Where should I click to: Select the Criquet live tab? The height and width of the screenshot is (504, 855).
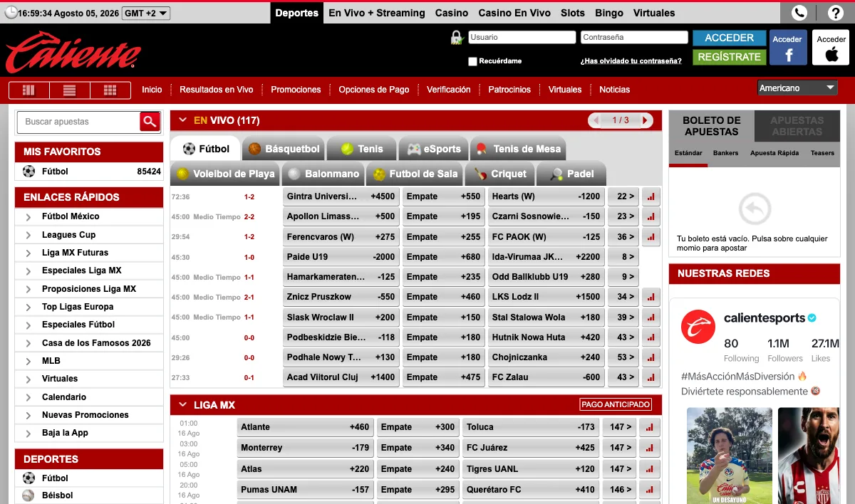499,174
